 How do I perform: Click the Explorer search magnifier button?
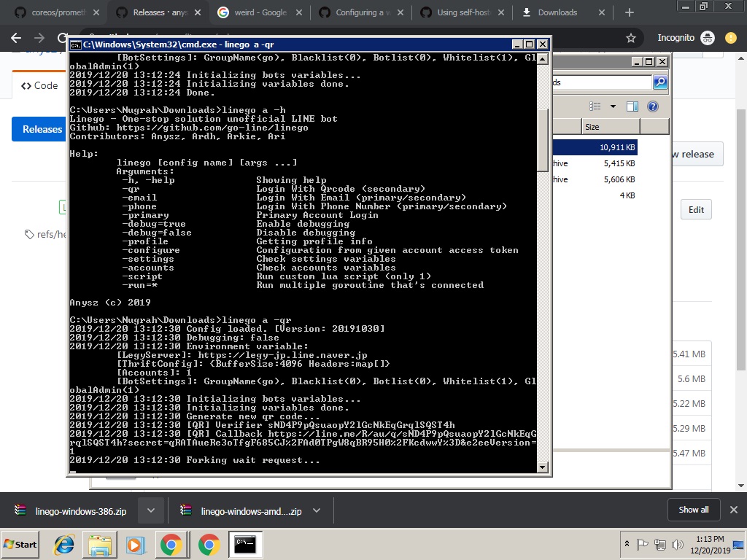[659, 82]
